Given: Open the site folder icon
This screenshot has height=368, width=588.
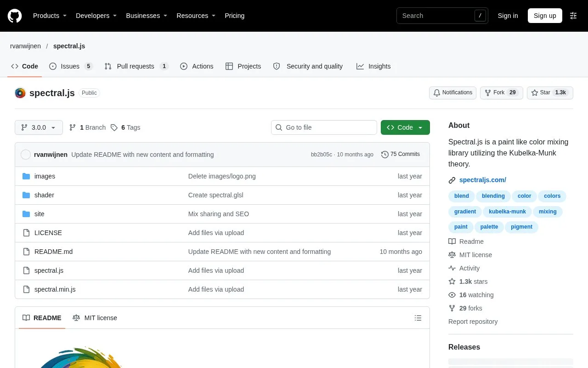Looking at the screenshot, I should tap(26, 214).
